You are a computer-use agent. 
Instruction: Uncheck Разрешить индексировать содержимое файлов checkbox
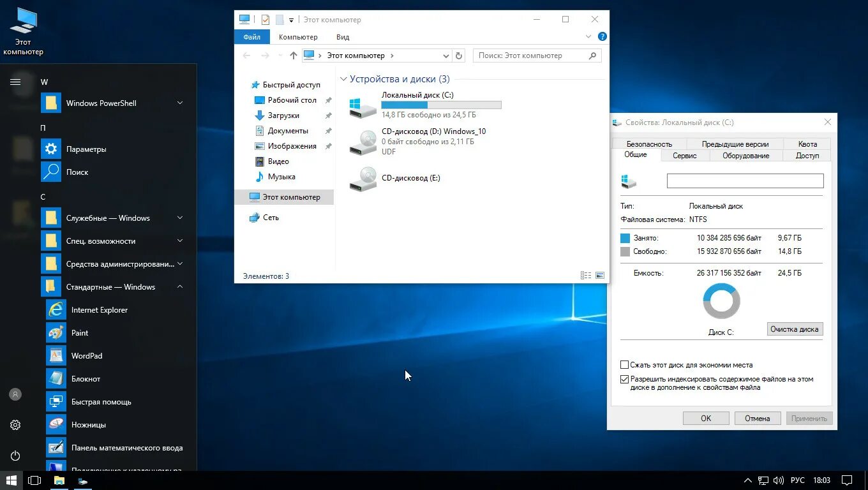point(625,379)
